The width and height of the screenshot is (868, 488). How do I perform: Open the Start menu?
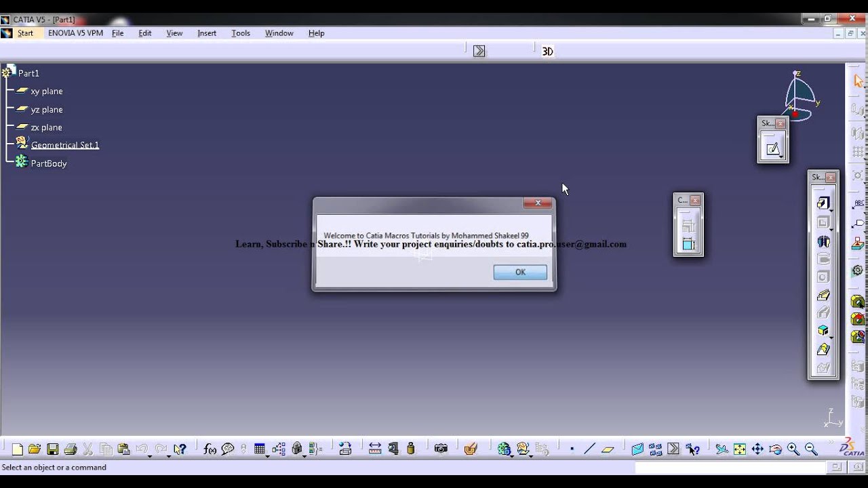(x=26, y=33)
